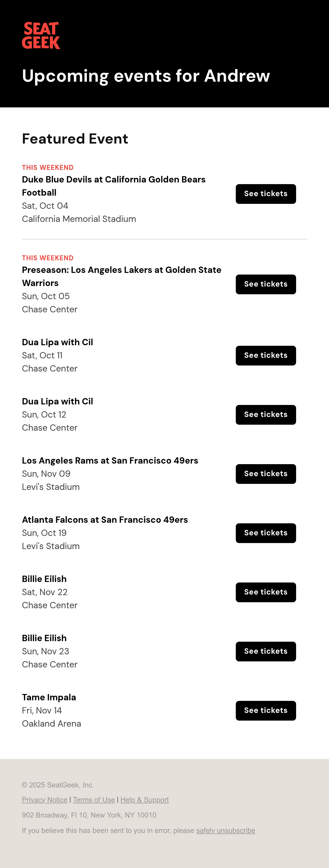
Task: Click the Preseason Lakers at Warriors title
Action: (x=122, y=276)
